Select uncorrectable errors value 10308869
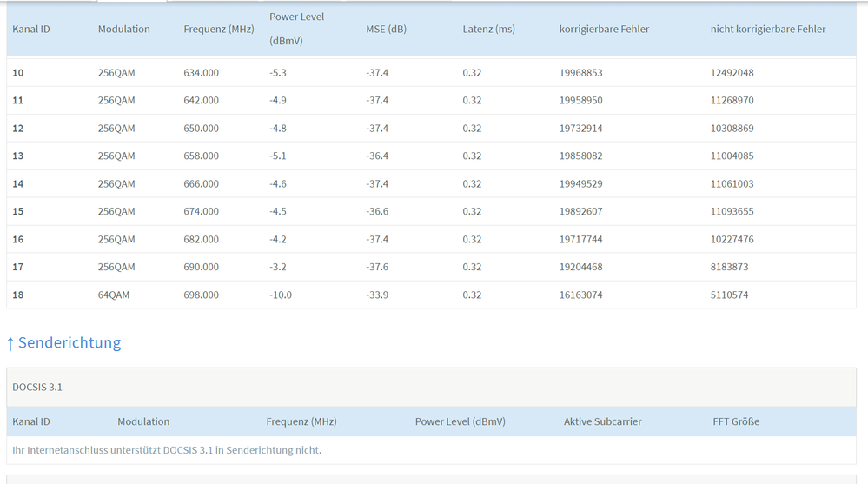868x484 pixels. coord(732,128)
